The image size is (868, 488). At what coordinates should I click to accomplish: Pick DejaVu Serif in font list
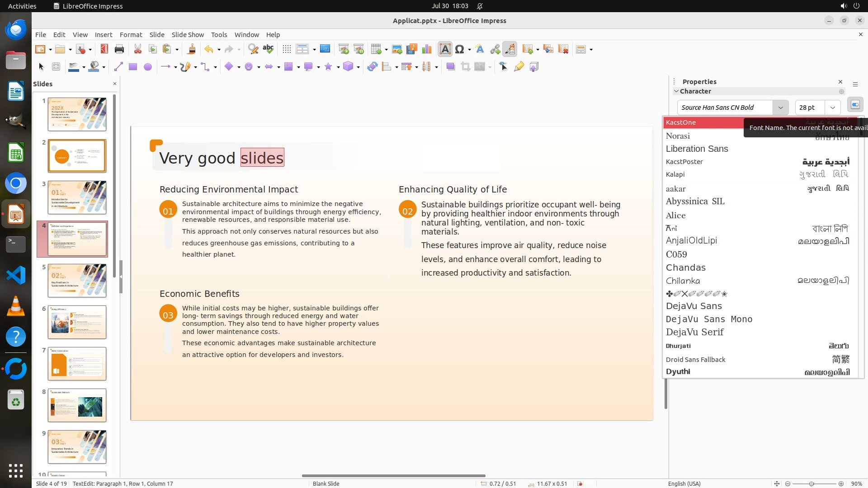pos(694,332)
